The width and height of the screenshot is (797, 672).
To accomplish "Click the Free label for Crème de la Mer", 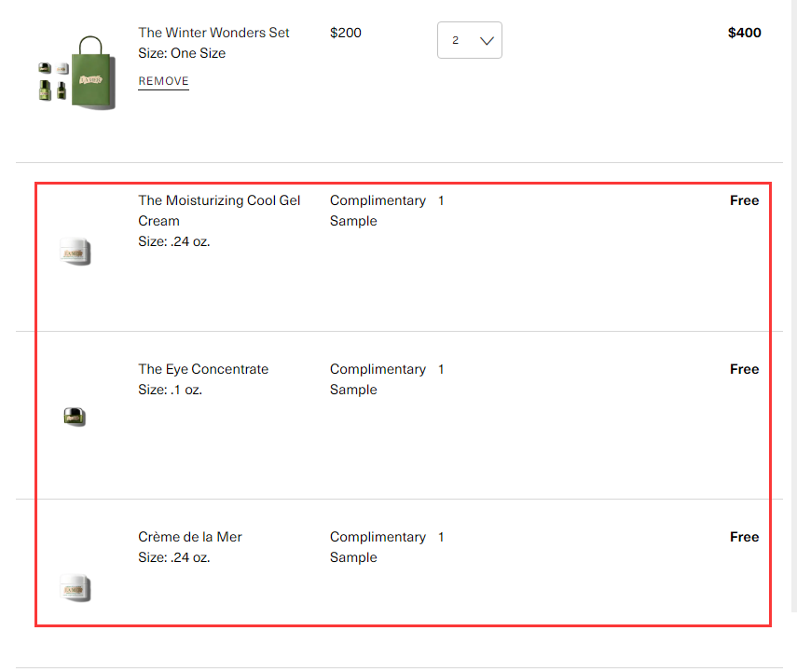I will tap(744, 537).
